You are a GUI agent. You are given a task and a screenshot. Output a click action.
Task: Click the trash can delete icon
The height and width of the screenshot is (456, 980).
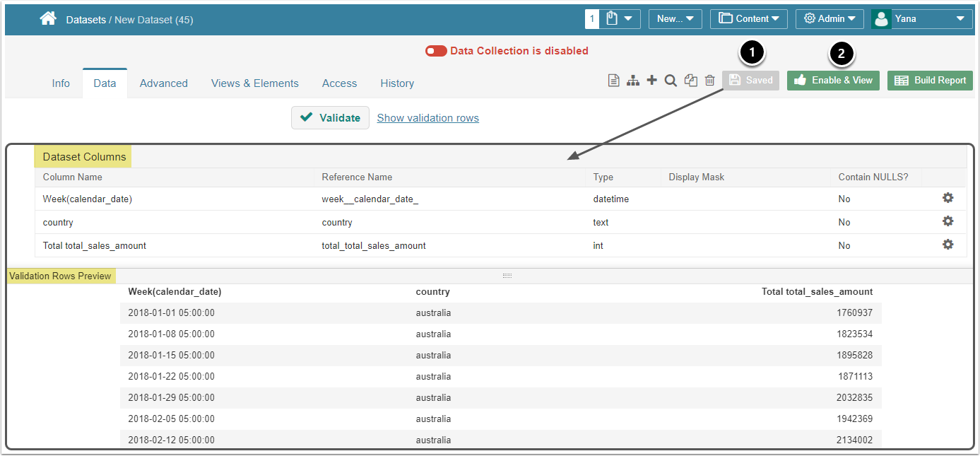click(x=710, y=81)
